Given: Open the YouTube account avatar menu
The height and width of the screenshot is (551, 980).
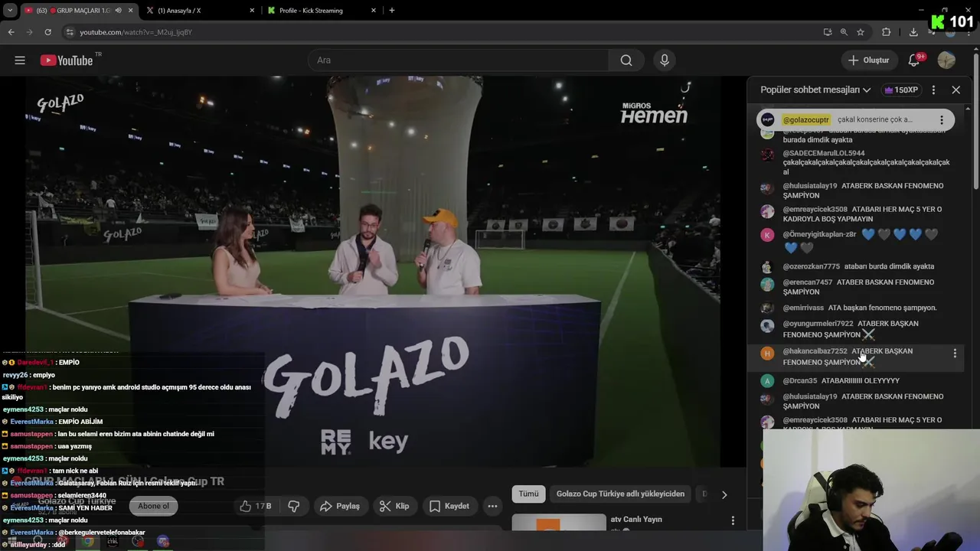Looking at the screenshot, I should (x=946, y=60).
